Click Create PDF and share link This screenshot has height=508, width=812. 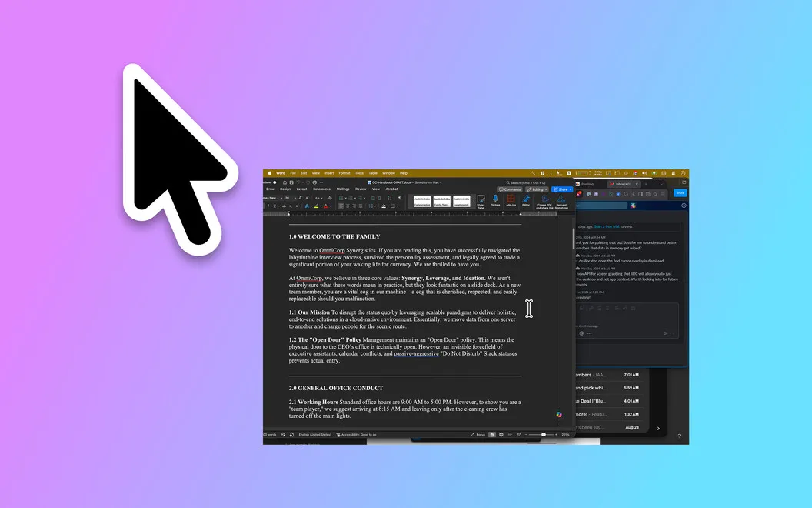click(x=544, y=202)
